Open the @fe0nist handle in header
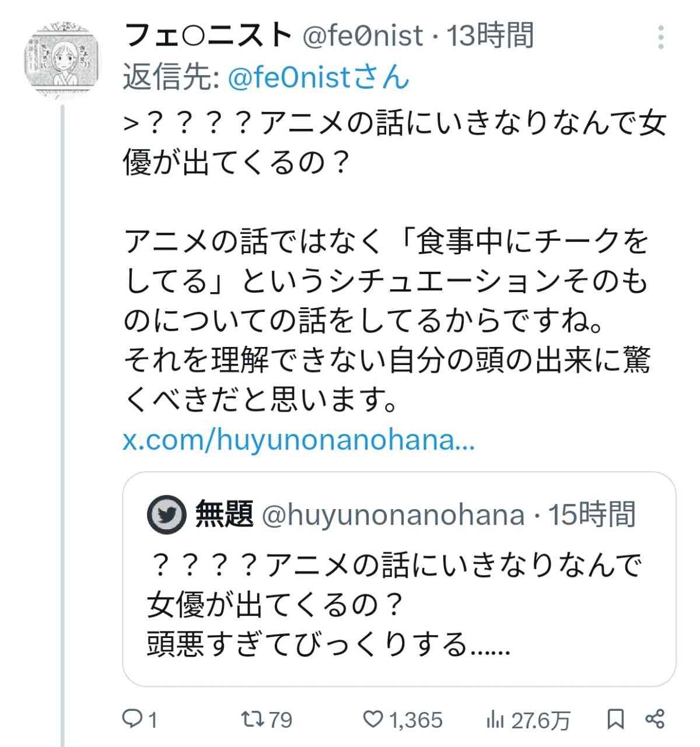 [362, 36]
